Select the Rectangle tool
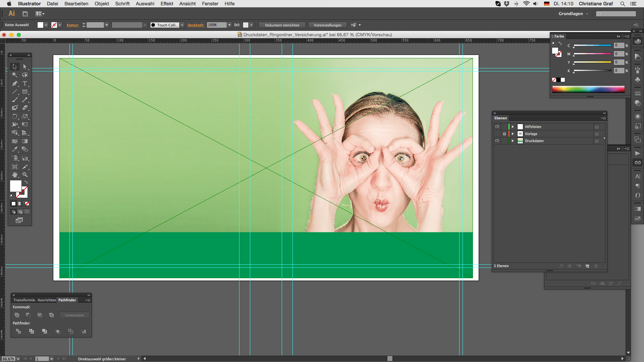This screenshot has width=644, height=362. coord(25,92)
